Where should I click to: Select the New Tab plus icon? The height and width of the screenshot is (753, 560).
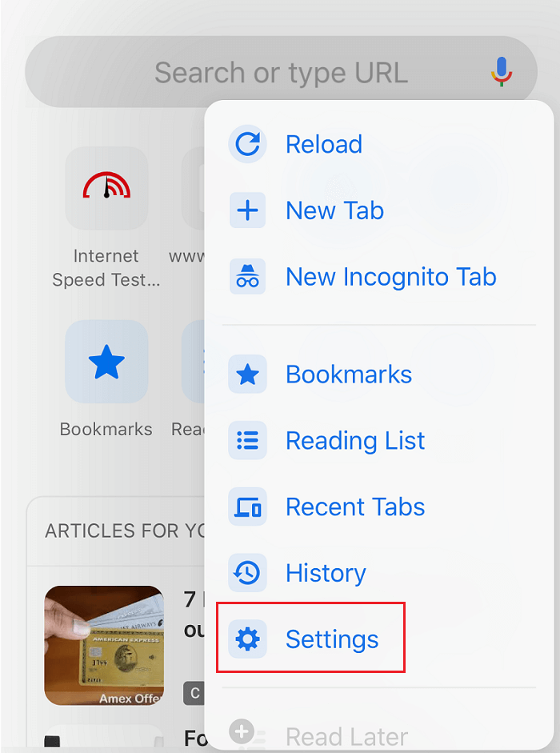point(246,210)
